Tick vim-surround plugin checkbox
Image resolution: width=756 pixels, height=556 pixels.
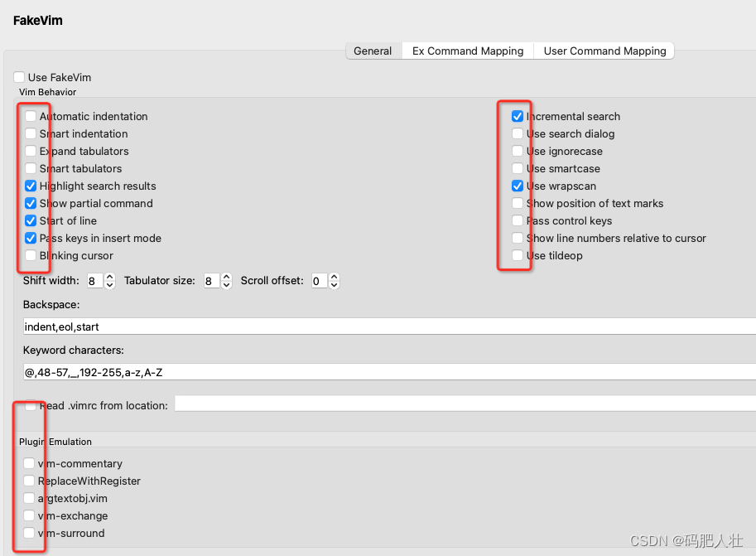point(29,533)
